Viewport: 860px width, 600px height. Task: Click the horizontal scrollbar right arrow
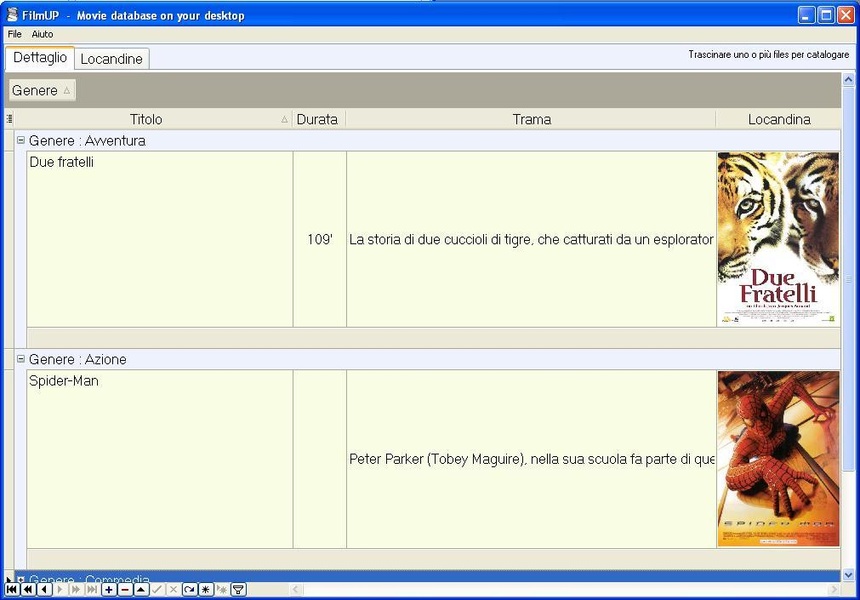(x=834, y=590)
